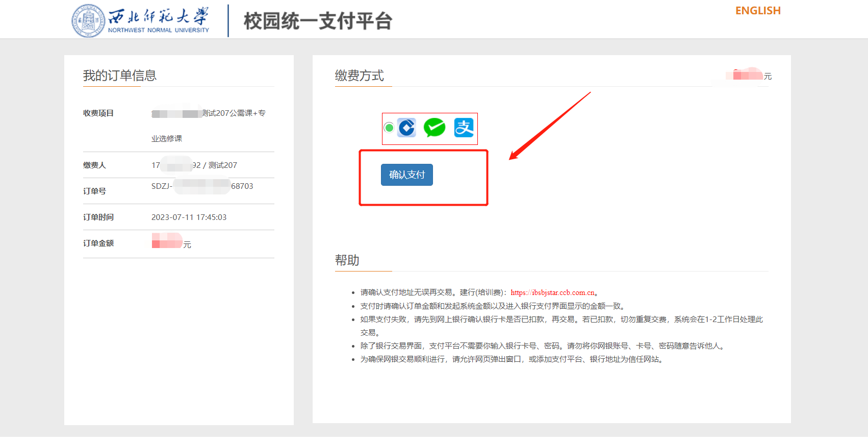Open the ibsbjstar.ccb.com.cn help link
Image resolution: width=868 pixels, height=443 pixels.
point(552,292)
